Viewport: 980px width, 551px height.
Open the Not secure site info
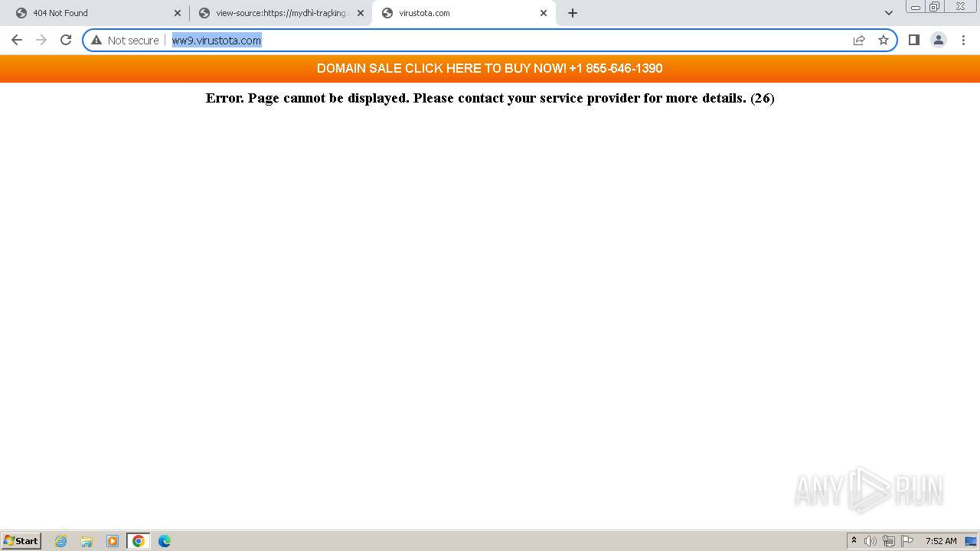tap(125, 40)
